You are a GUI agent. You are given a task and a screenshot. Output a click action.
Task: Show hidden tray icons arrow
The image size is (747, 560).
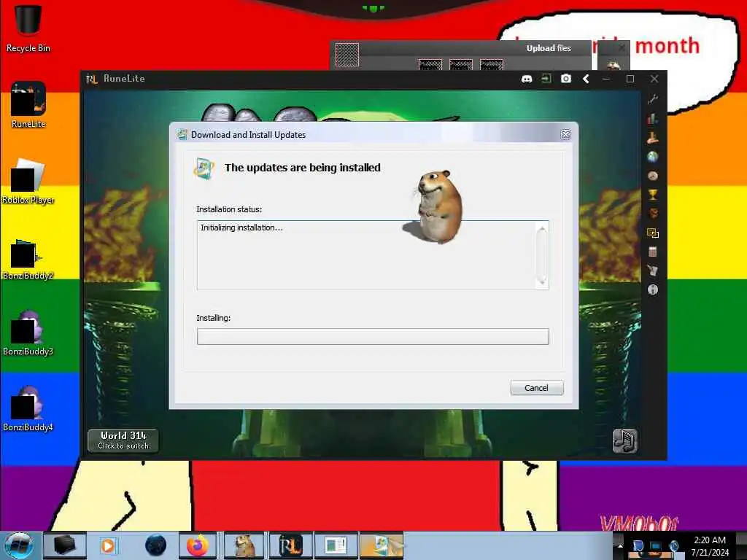pyautogui.click(x=620, y=545)
